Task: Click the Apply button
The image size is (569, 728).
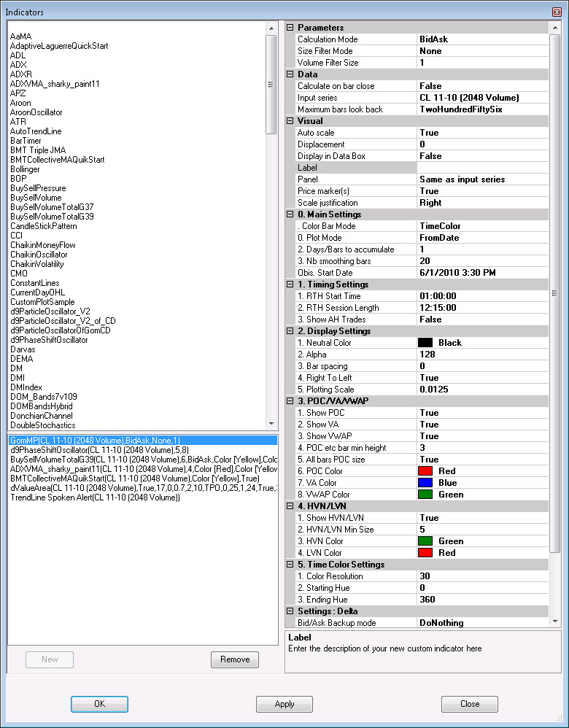Action: [x=284, y=704]
